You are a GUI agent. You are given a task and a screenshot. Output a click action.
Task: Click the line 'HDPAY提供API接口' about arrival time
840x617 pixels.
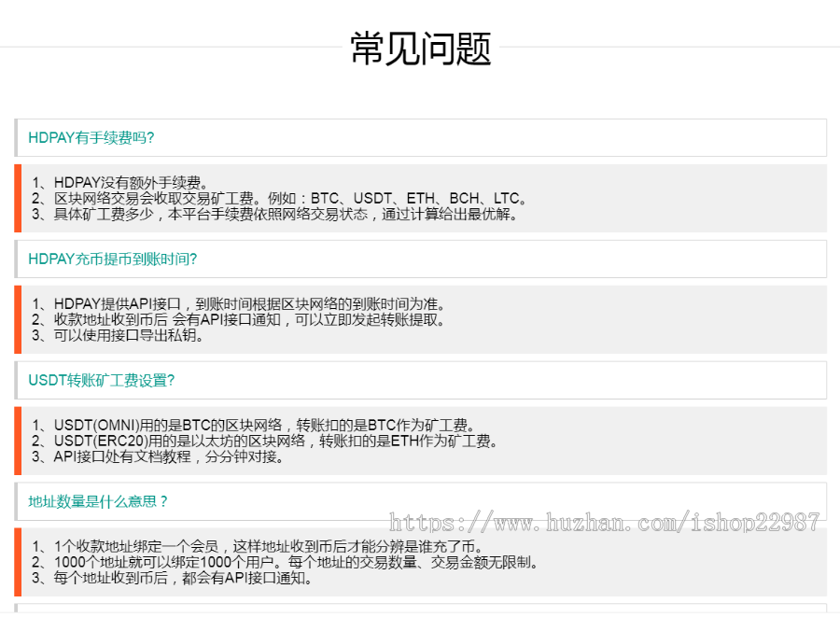tap(238, 304)
